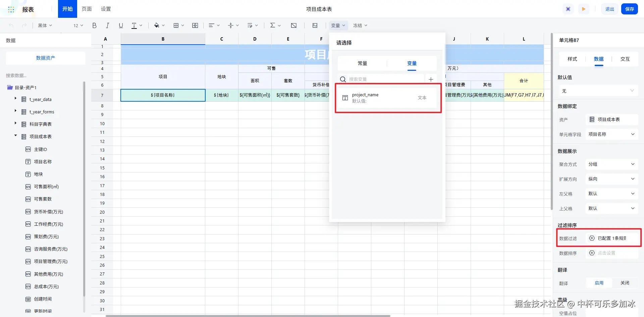Screen dimensions: 644x317
Task: Switch to the 设置 tab
Action: tap(106, 9)
